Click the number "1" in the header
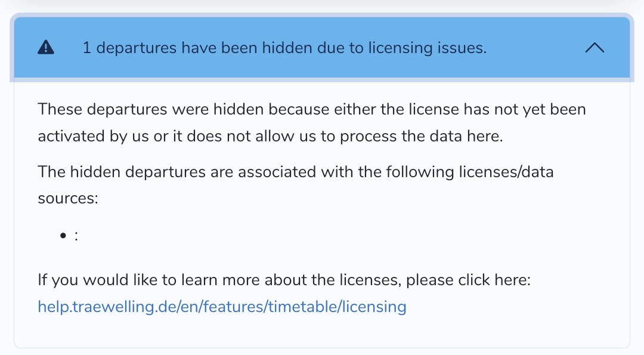Screen dimensions: 644x355 [x=87, y=48]
